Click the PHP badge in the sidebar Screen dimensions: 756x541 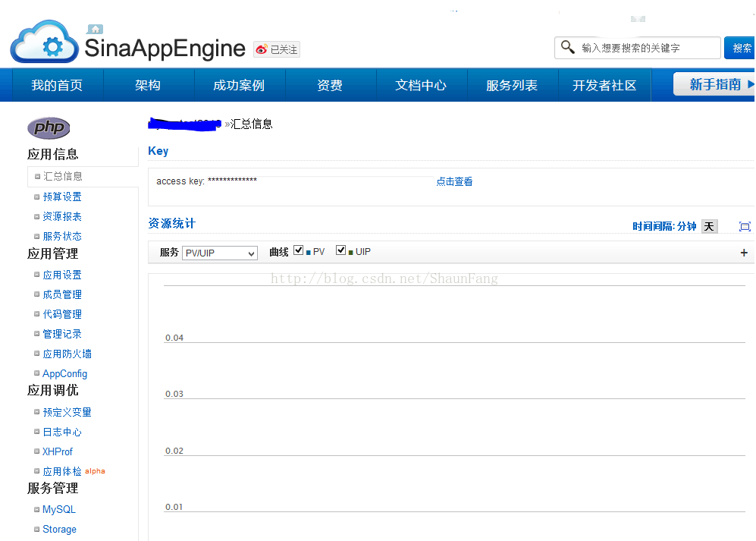tap(49, 127)
